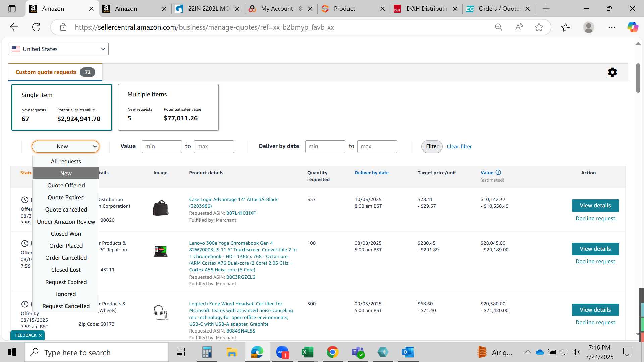The height and width of the screenshot is (362, 644).
Task: Reload the page with refresh icon
Action: click(x=36, y=27)
